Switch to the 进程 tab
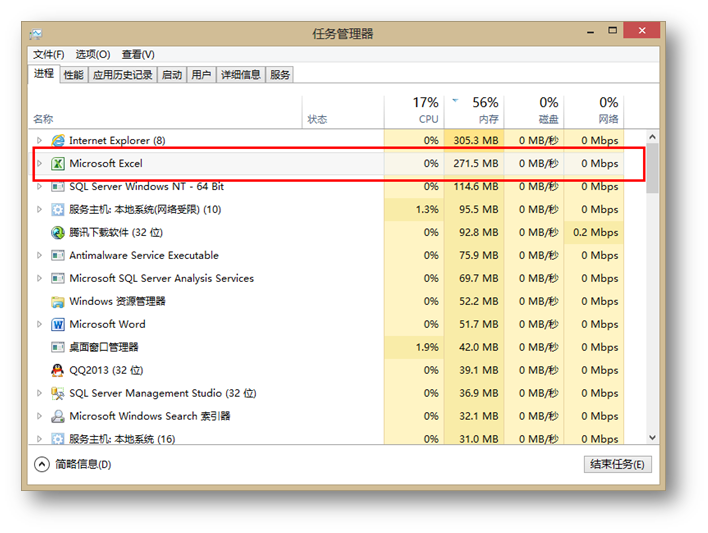Image resolution: width=708 pixels, height=533 pixels. coord(44,74)
